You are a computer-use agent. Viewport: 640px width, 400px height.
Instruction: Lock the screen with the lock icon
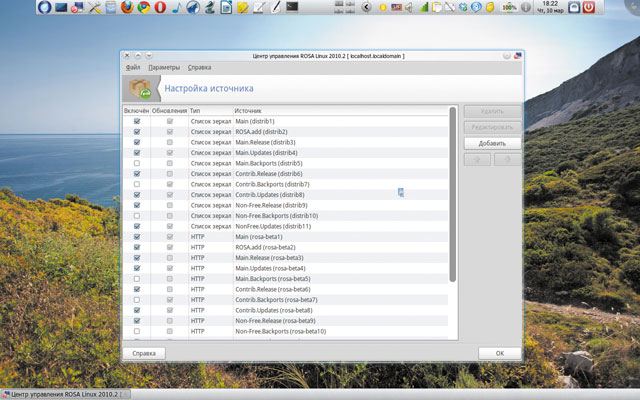pos(574,7)
